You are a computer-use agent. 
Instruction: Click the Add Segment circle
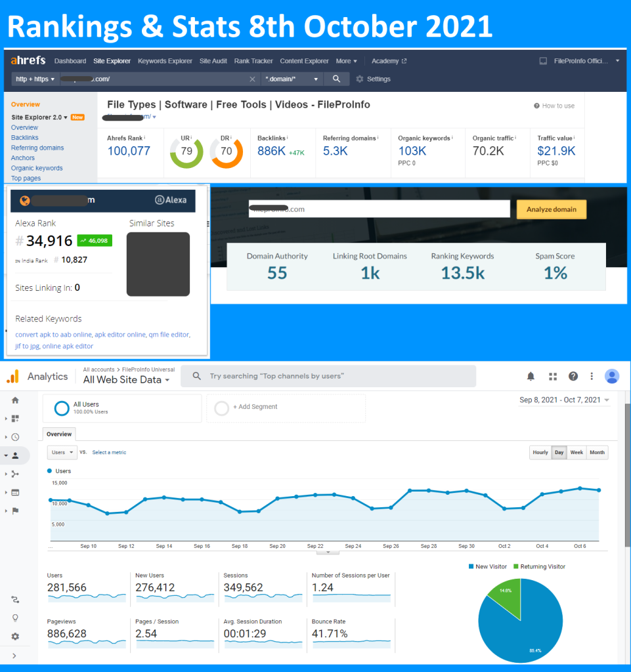(x=222, y=408)
